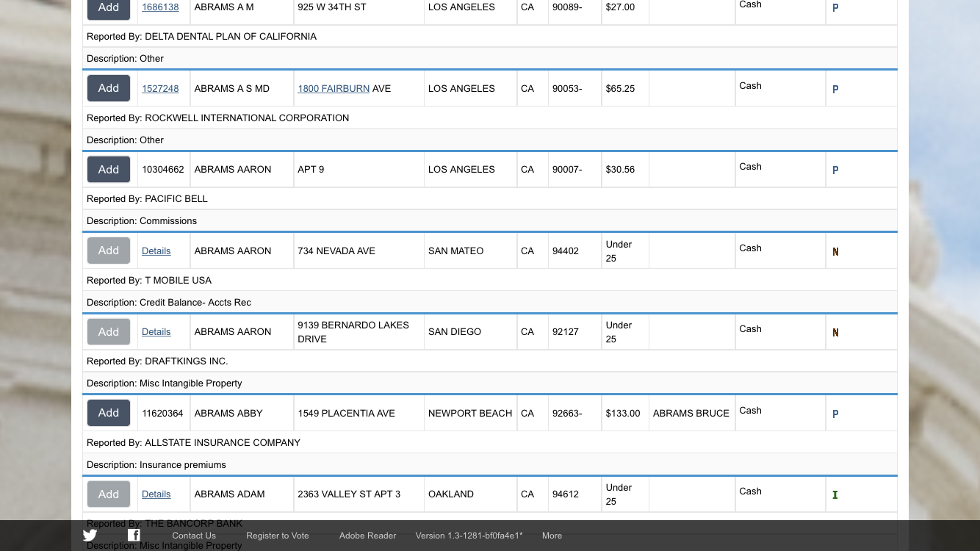Click address 2363 VALLEY ST APT 3
The height and width of the screenshot is (551, 980).
(349, 494)
